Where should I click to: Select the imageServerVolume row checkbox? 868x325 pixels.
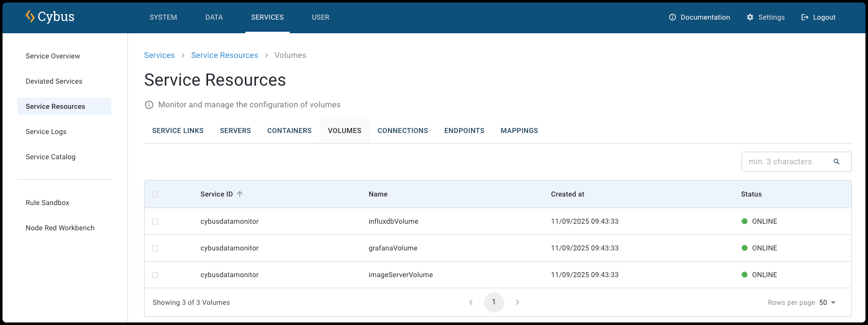pyautogui.click(x=155, y=275)
